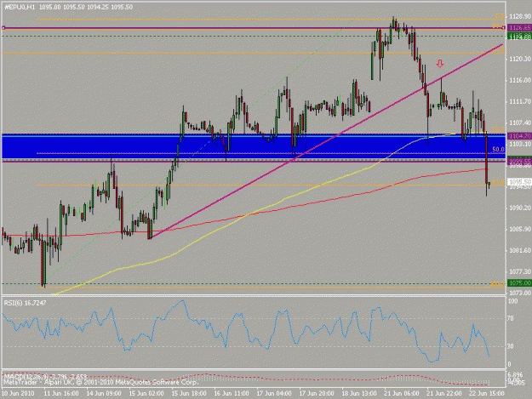The height and width of the screenshot is (399, 532).
Task: Click the 17 Jun 20:00 time label
Action: tap(317, 393)
